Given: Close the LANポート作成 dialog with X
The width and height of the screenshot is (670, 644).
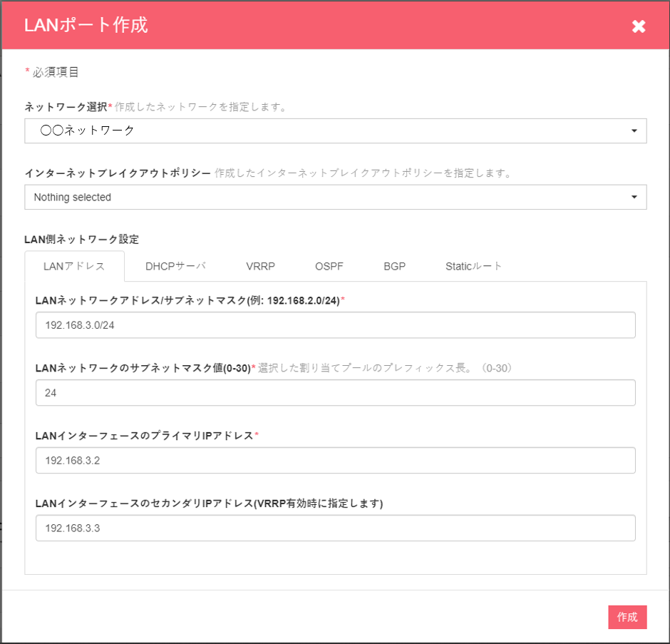Looking at the screenshot, I should [639, 26].
